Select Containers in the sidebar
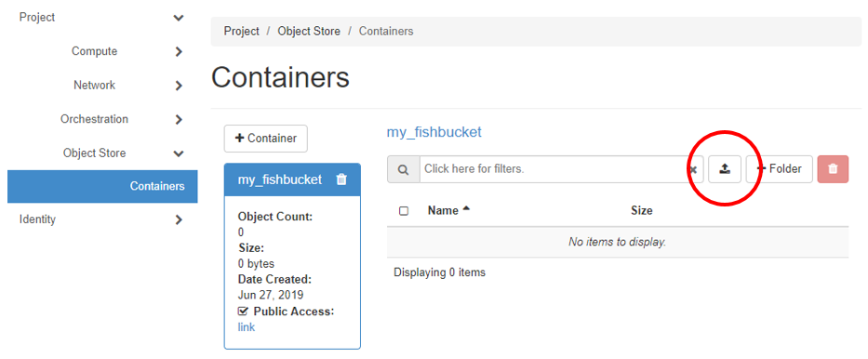 (102, 186)
